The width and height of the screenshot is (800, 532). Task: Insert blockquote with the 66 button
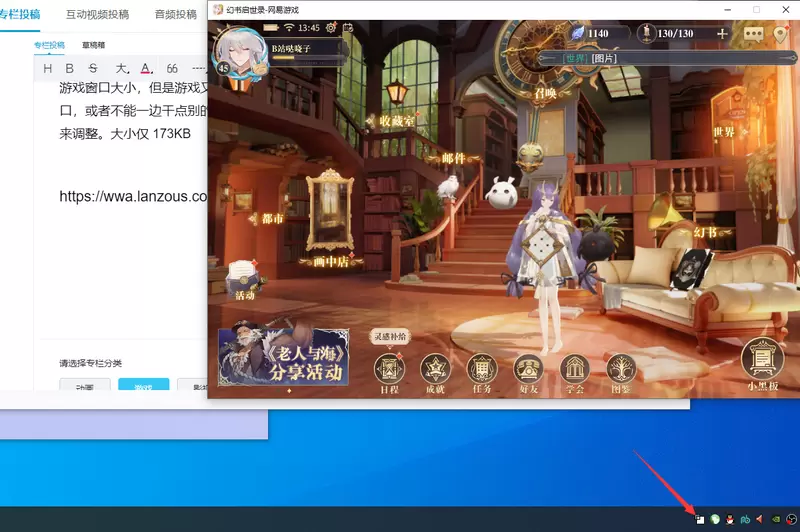click(172, 68)
